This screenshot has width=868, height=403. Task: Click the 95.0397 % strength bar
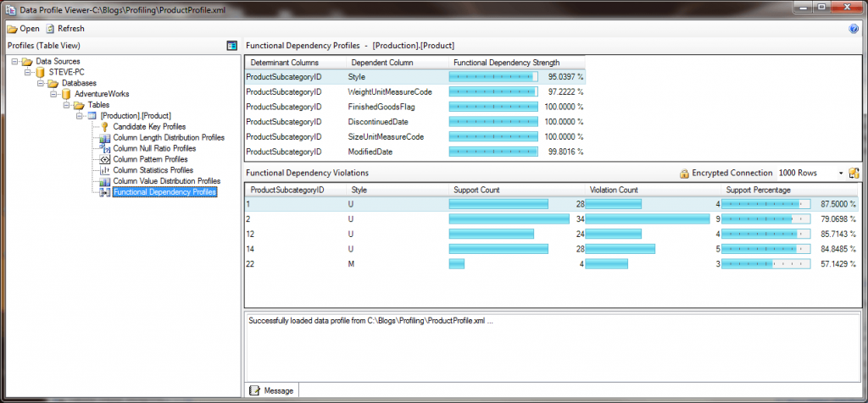coord(493,77)
